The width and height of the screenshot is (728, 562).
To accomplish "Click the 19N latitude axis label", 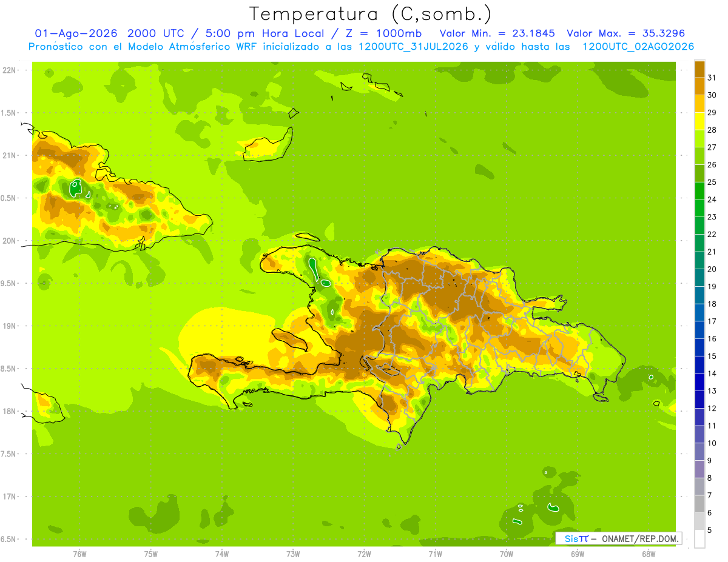I will point(8,326).
